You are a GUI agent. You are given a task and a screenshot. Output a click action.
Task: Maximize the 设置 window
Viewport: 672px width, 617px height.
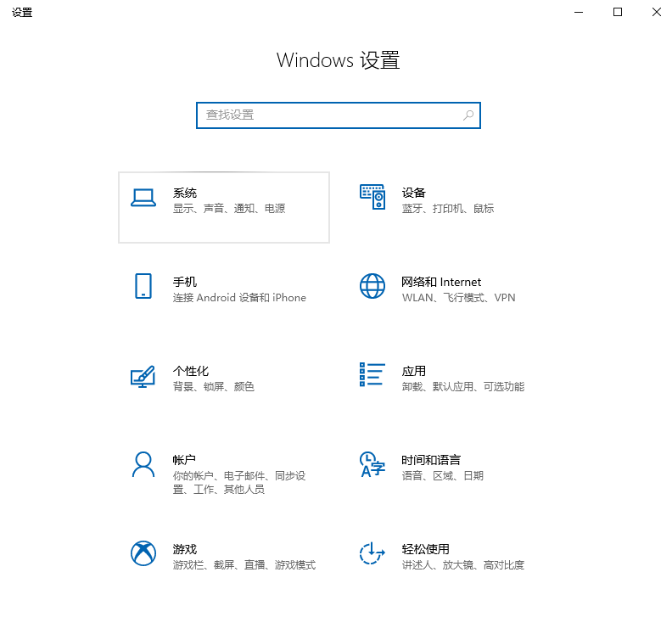click(618, 12)
